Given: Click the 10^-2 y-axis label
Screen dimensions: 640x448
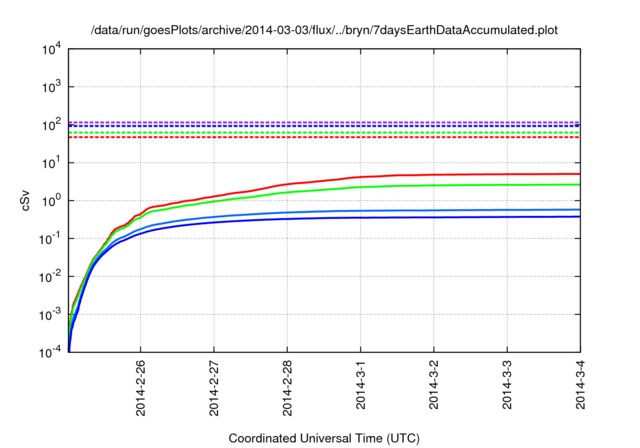Looking at the screenshot, I should [50, 276].
